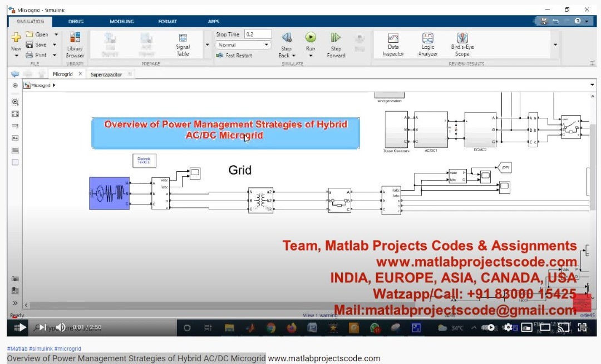Open the Data Inspector
Image resolution: width=601 pixels, height=364 pixels.
393,45
